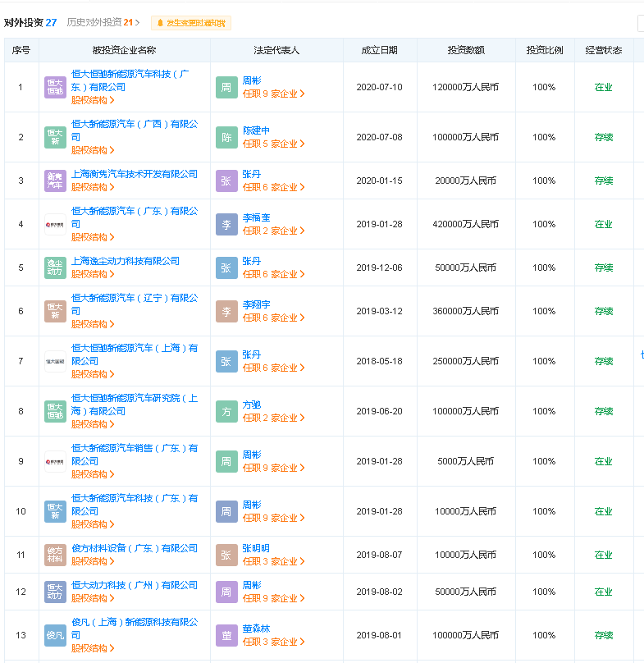Screen dimensions: 644x663
Task: Click investment amount 360000万人民币
Action: [x=465, y=311]
